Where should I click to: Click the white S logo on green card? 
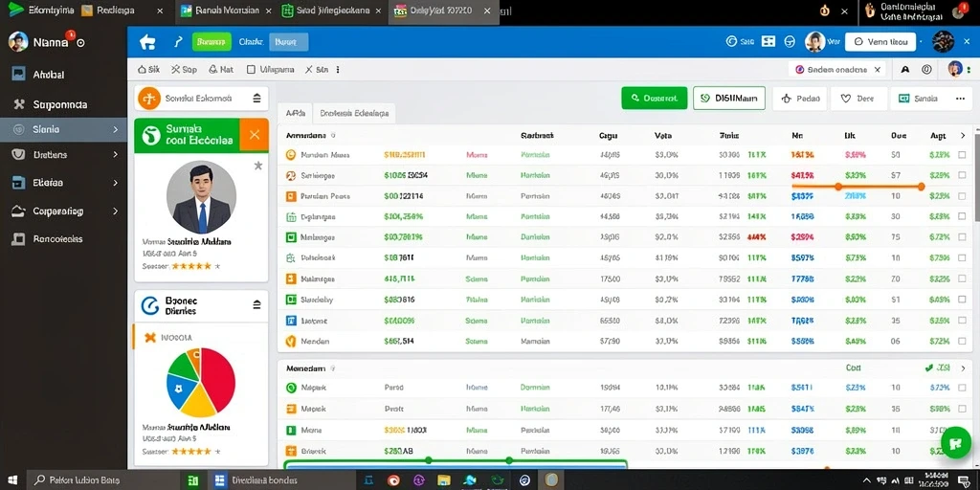click(150, 135)
